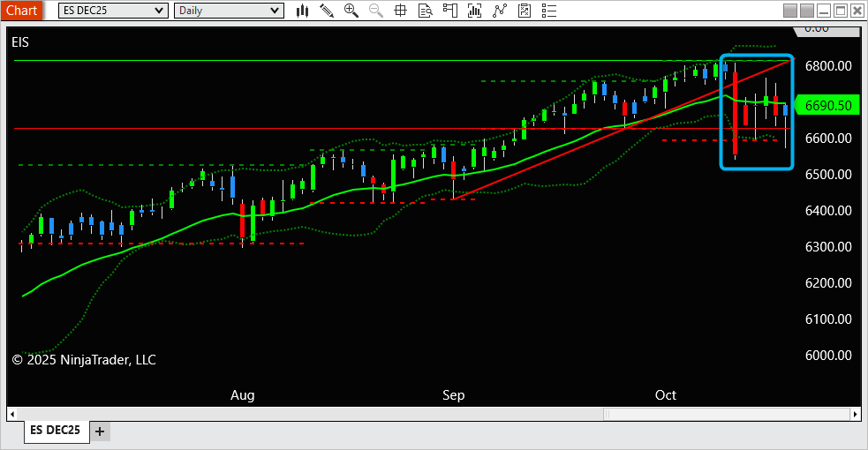Close the chart window

[857, 11]
